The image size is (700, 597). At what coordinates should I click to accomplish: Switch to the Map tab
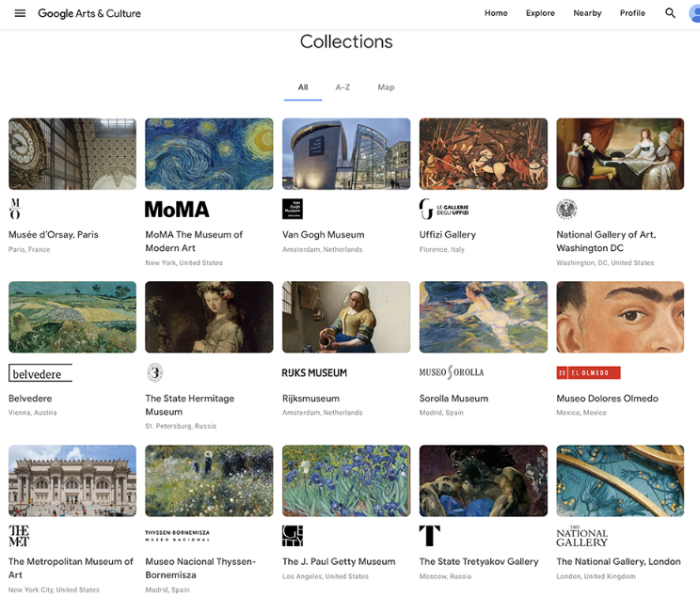tap(386, 87)
